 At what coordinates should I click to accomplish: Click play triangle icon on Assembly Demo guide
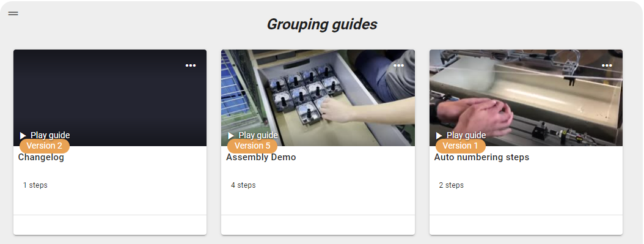(x=231, y=135)
